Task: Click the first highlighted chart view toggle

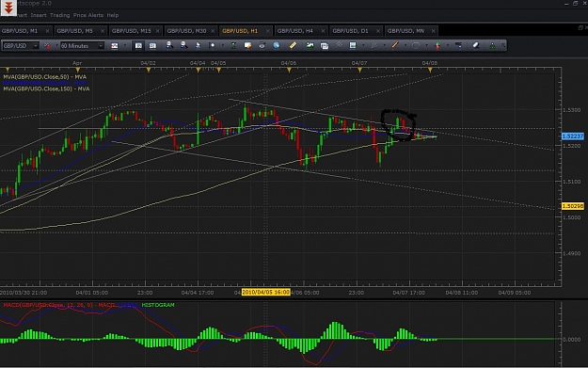Action: click(x=138, y=46)
